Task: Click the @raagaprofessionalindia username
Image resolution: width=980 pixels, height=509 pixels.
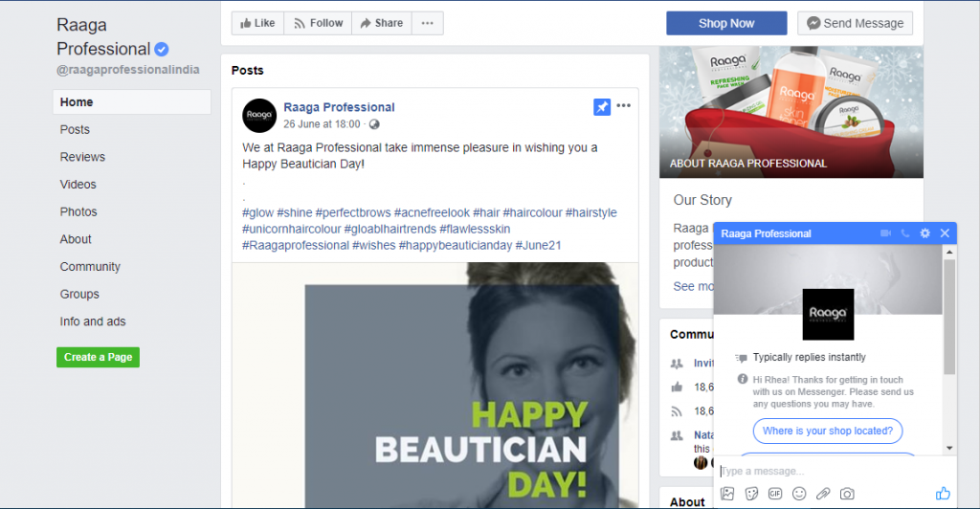Action: pos(128,69)
